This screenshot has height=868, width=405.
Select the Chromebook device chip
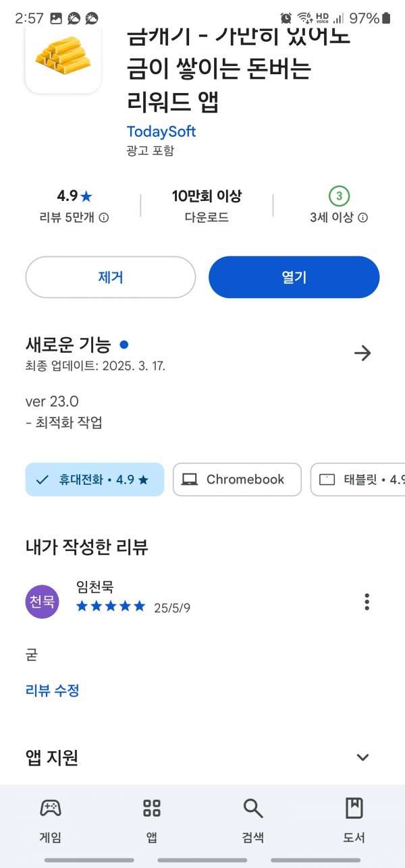click(237, 480)
